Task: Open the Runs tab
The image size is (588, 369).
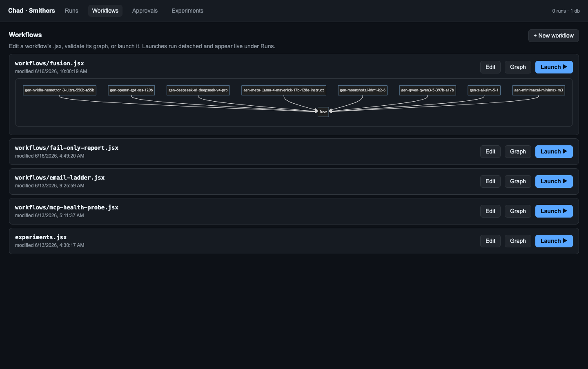Action: coord(71,11)
